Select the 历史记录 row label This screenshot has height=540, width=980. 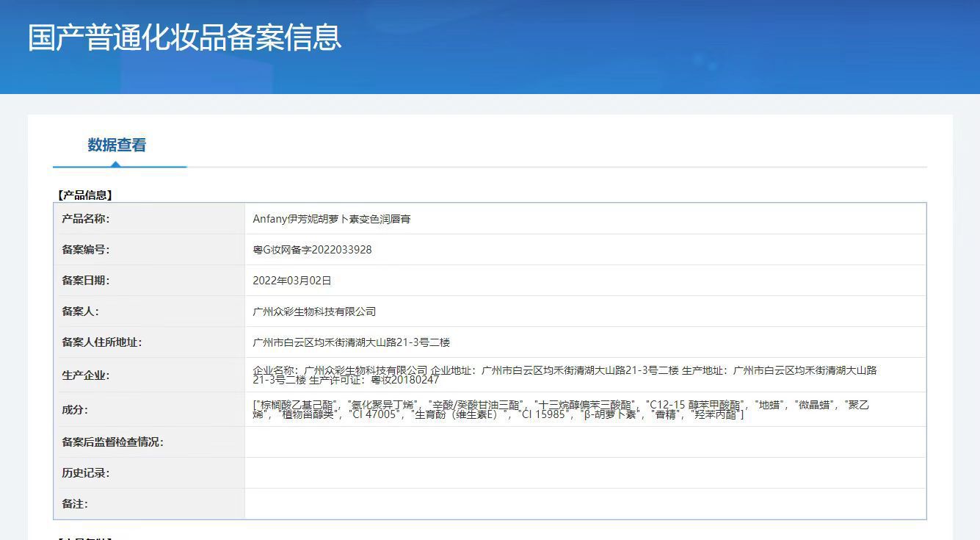[x=85, y=473]
